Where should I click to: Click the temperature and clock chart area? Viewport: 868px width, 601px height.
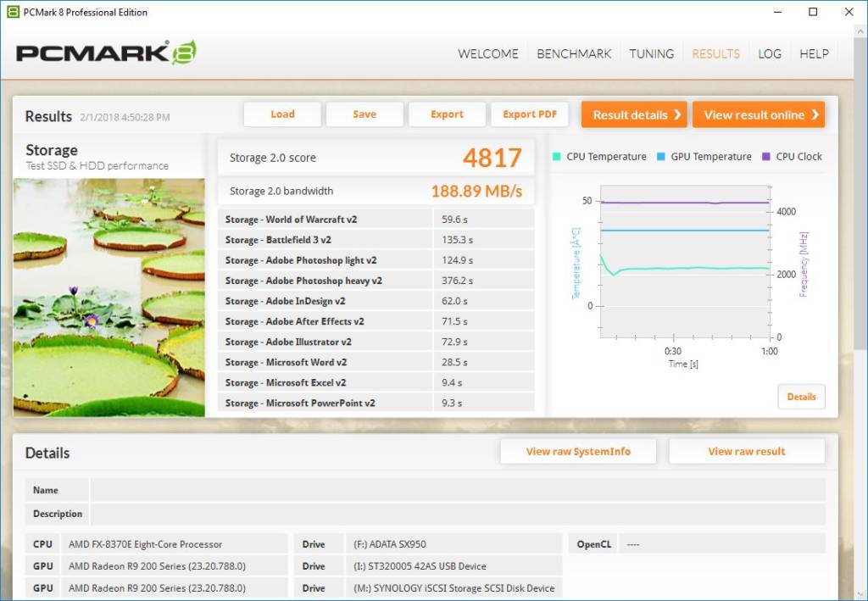[685, 261]
